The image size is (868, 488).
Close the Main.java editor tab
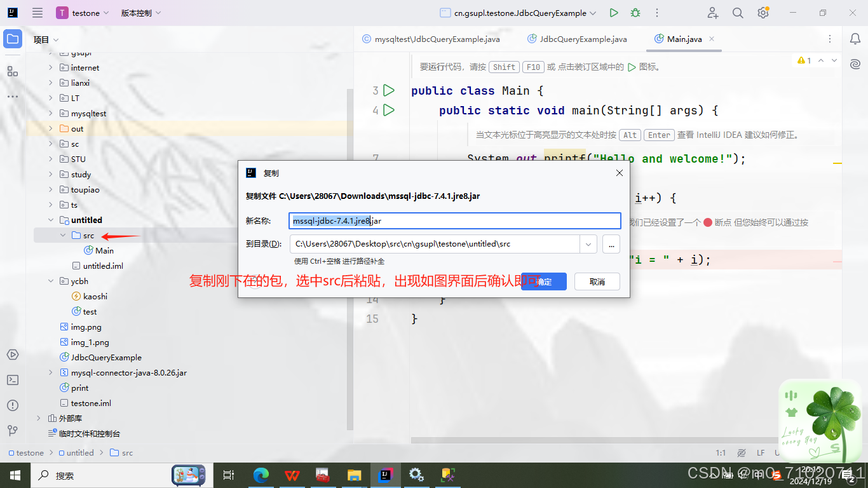(x=712, y=39)
